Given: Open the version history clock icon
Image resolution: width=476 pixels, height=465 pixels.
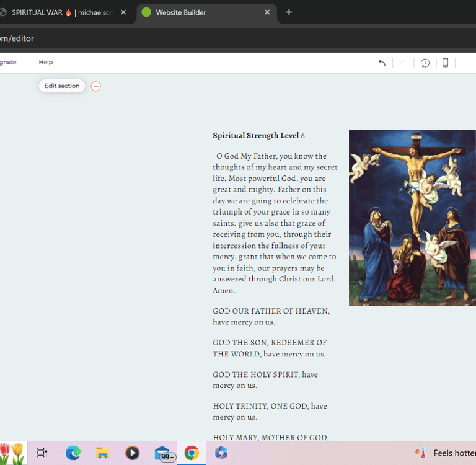Looking at the screenshot, I should (425, 63).
